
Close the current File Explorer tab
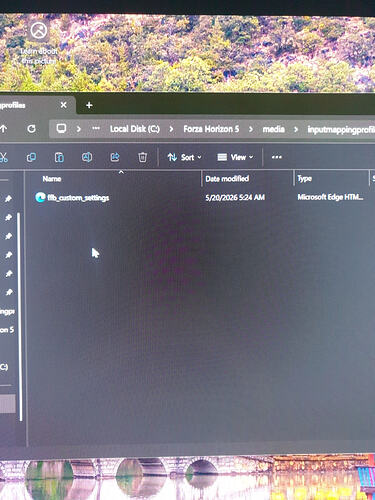[x=63, y=105]
